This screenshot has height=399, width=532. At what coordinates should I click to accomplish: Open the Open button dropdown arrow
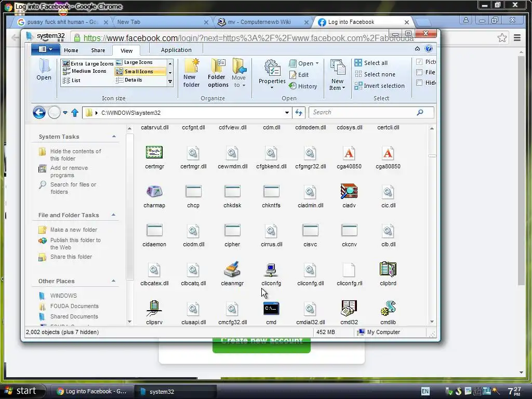pyautogui.click(x=317, y=63)
